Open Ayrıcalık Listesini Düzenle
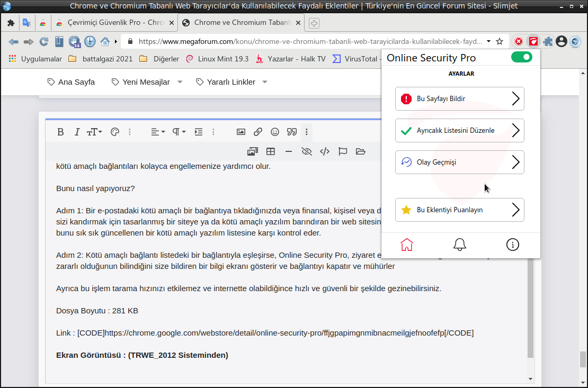The height and width of the screenshot is (388, 588). (459, 130)
